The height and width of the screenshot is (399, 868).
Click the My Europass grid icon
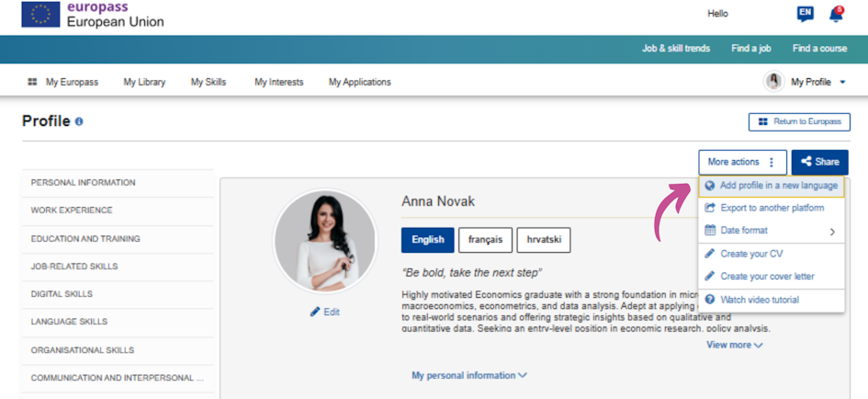(33, 82)
